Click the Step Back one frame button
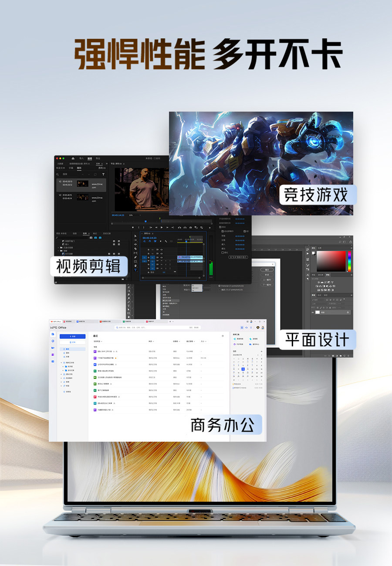The image size is (392, 566). (156, 227)
